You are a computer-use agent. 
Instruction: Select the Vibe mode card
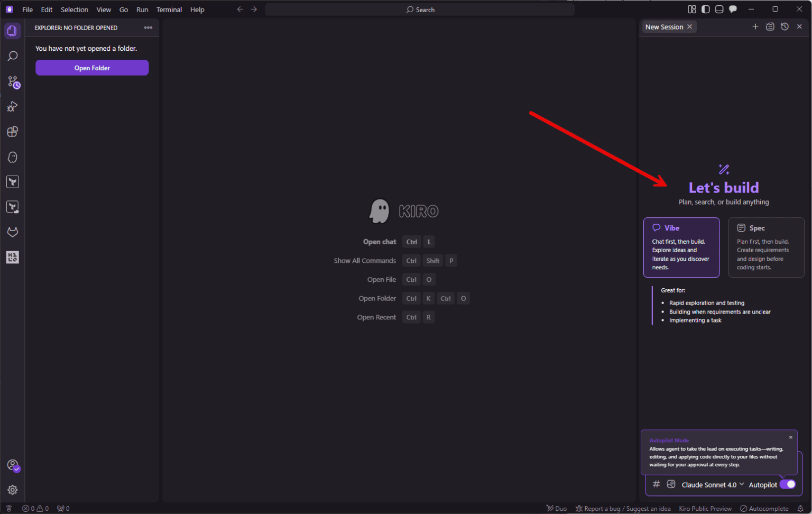(x=681, y=247)
